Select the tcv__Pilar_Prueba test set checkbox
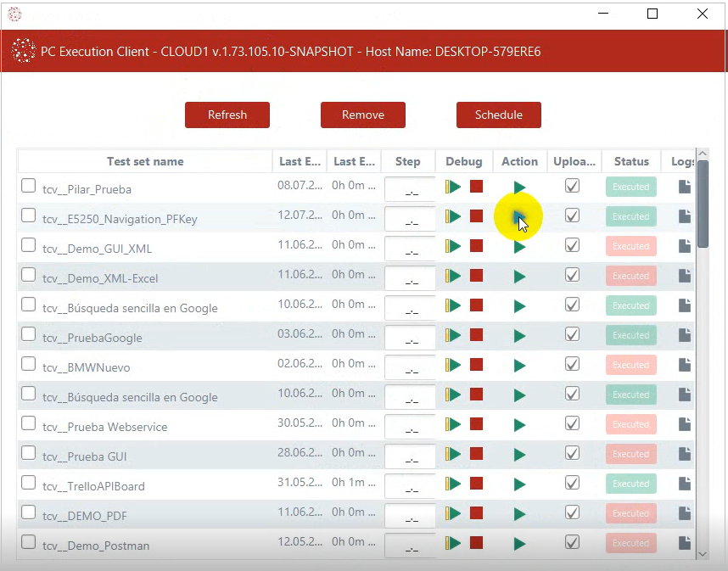 pos(29,186)
